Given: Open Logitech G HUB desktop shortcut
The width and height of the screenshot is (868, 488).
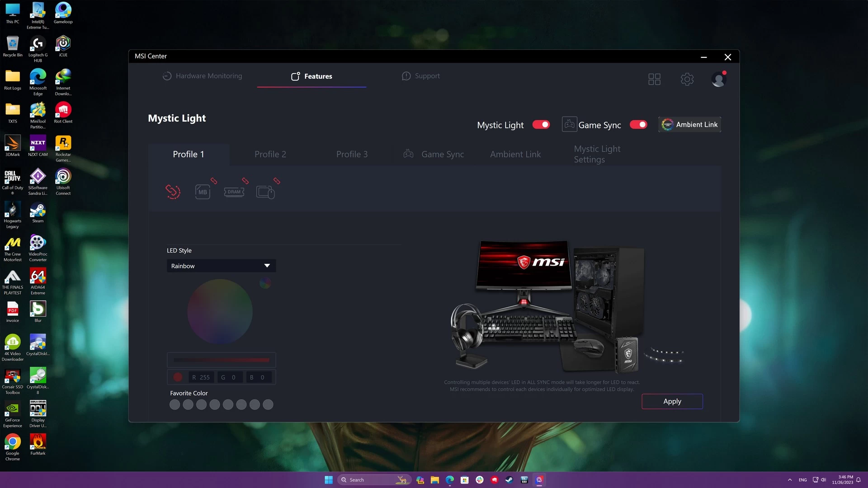Looking at the screenshot, I should tap(38, 49).
